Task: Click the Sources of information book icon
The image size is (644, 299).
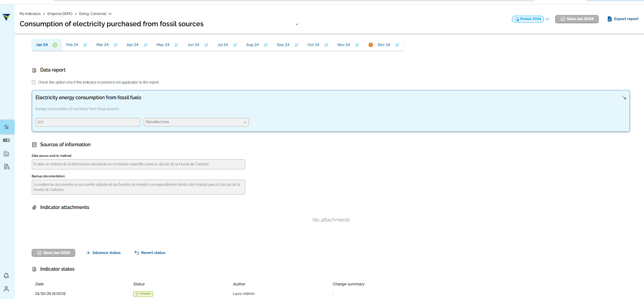Action: coord(34,145)
